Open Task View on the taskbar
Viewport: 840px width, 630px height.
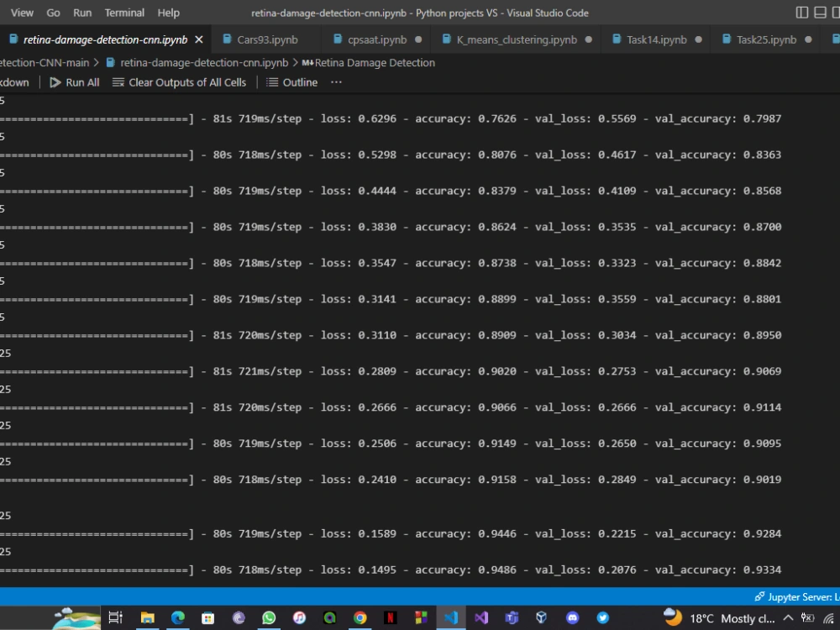115,617
